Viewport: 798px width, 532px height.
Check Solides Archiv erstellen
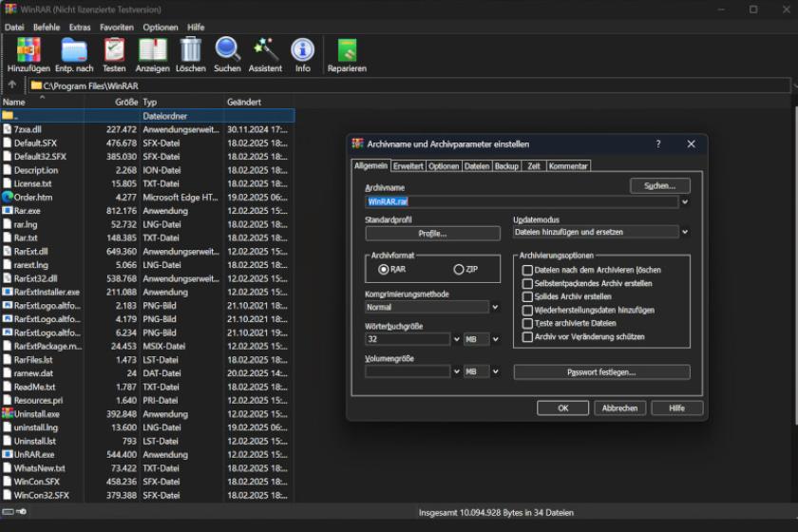point(527,296)
